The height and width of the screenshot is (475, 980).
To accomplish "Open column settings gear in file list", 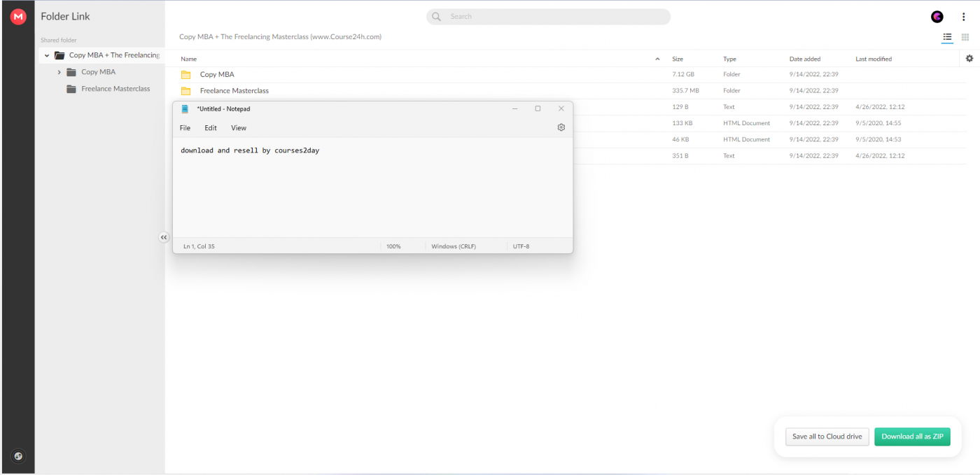I will point(969,59).
